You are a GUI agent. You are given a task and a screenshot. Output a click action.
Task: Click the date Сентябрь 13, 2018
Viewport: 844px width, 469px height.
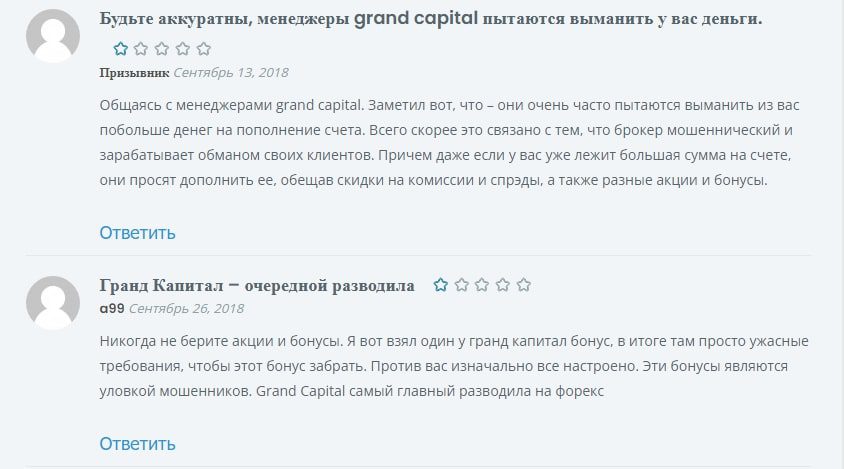click(231, 73)
